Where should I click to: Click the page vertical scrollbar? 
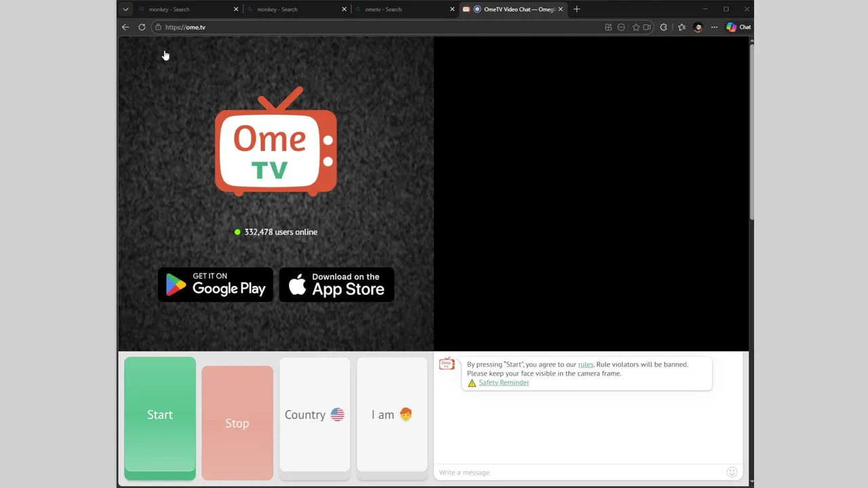click(x=751, y=132)
